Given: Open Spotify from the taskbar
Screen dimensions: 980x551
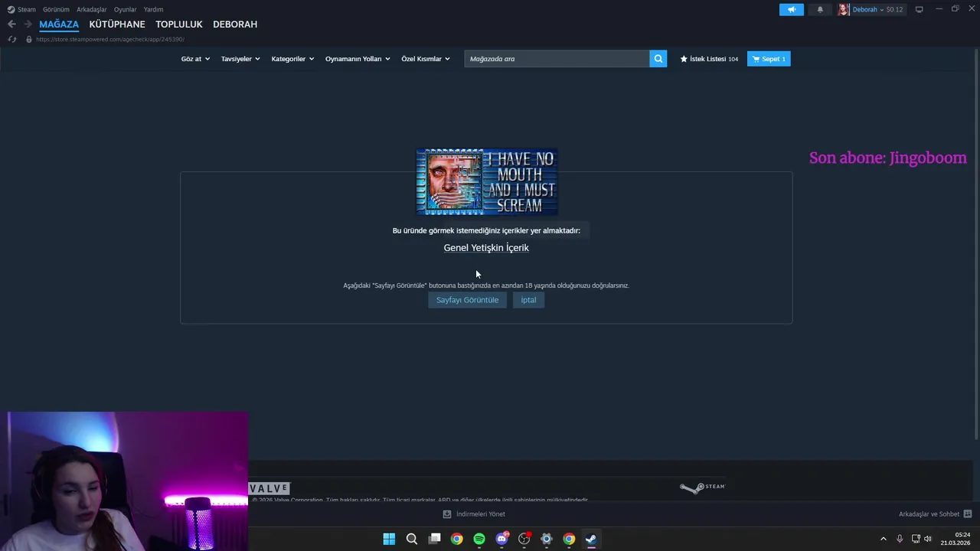Looking at the screenshot, I should pyautogui.click(x=479, y=539).
